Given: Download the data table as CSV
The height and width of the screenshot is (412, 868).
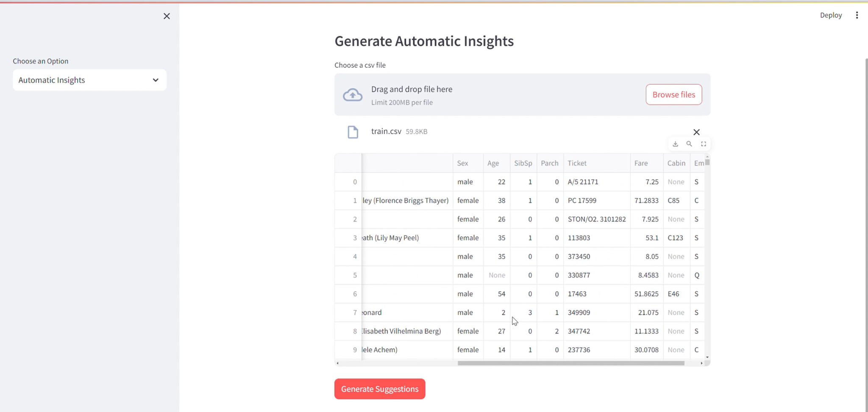Looking at the screenshot, I should (x=675, y=144).
